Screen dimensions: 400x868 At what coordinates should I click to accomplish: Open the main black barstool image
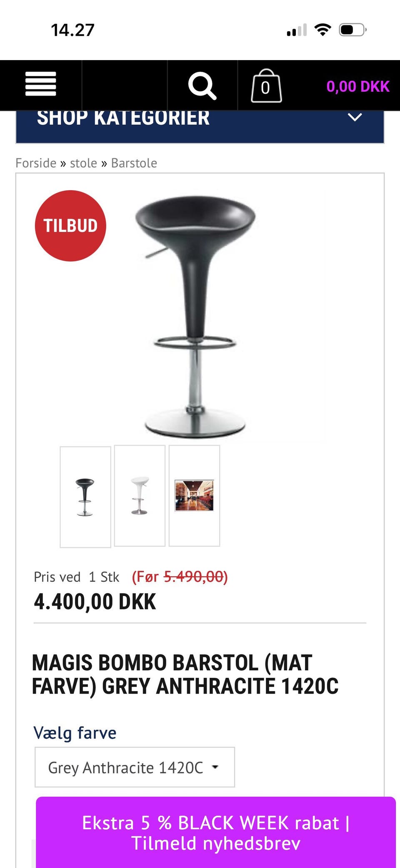click(195, 317)
